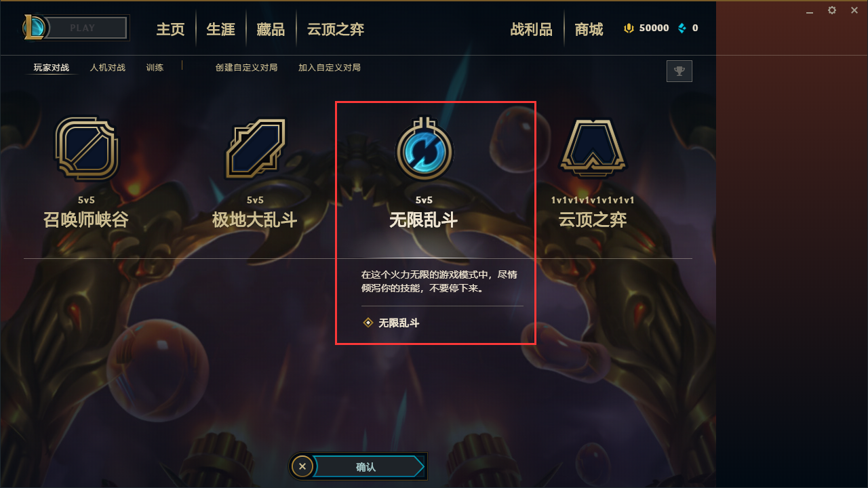Choose the 极地大乱斗 mode emblem
Image resolution: width=868 pixels, height=488 pixels.
(256, 148)
